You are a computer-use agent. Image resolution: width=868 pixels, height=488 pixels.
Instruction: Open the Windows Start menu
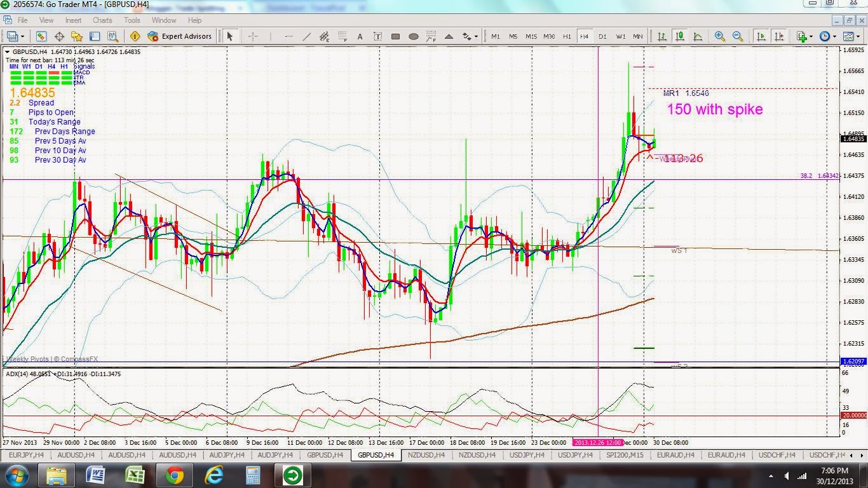coord(16,475)
